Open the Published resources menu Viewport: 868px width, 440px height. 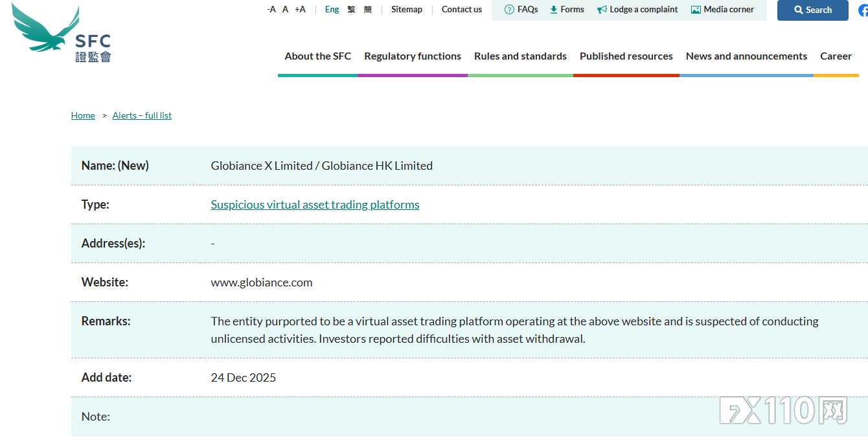click(626, 56)
